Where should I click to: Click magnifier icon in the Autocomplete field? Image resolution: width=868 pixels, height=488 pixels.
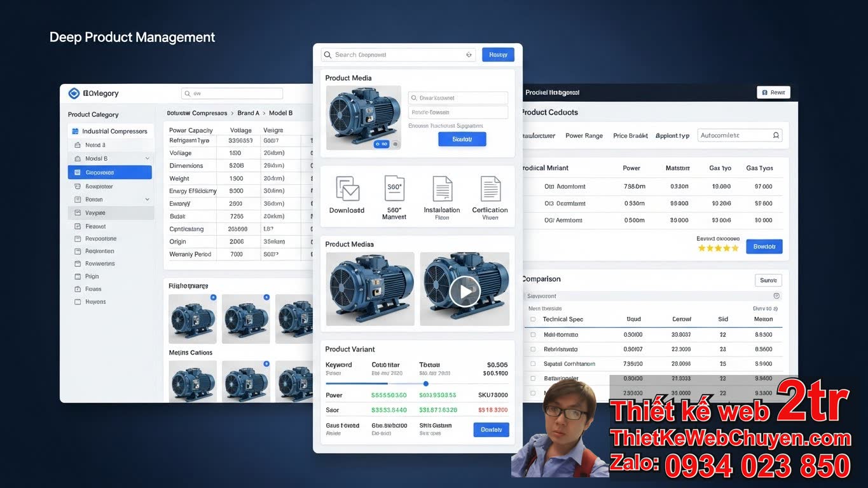point(776,135)
